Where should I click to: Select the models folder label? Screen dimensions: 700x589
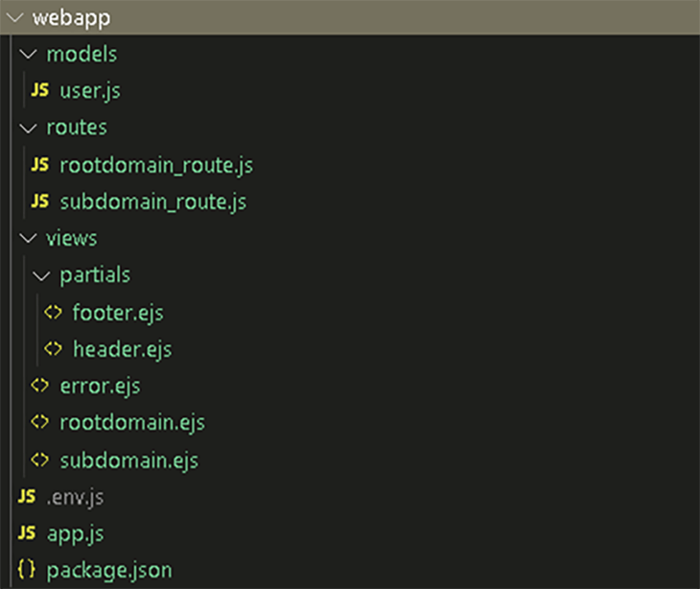click(82, 55)
